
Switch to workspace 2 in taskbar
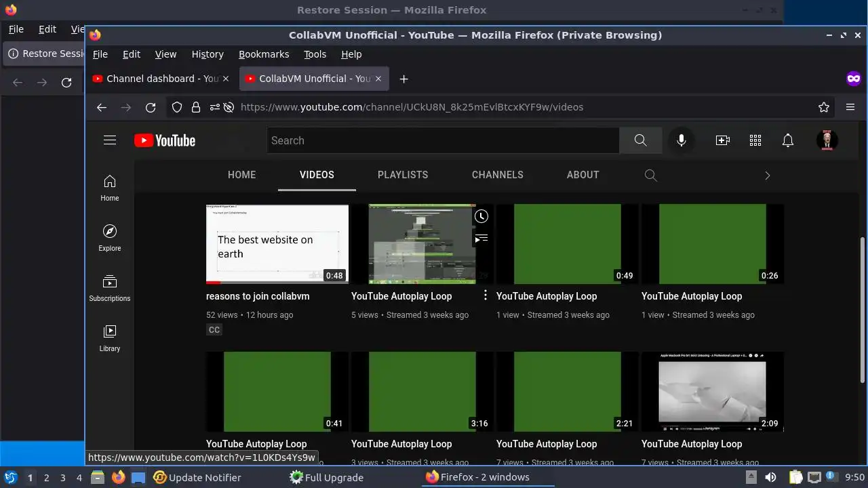pyautogui.click(x=46, y=477)
